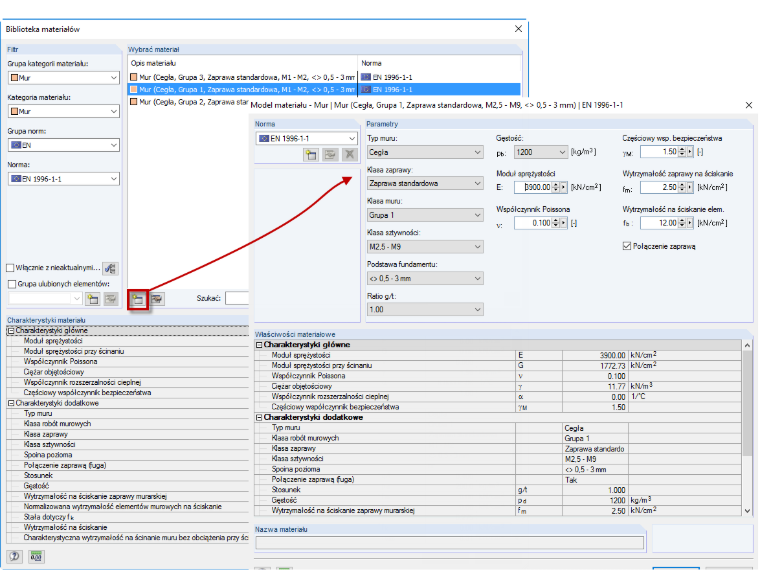Screen dimensions: 760x588
Task: Uncheck Połączenie zaprawą checkbox
Action: pos(627,246)
